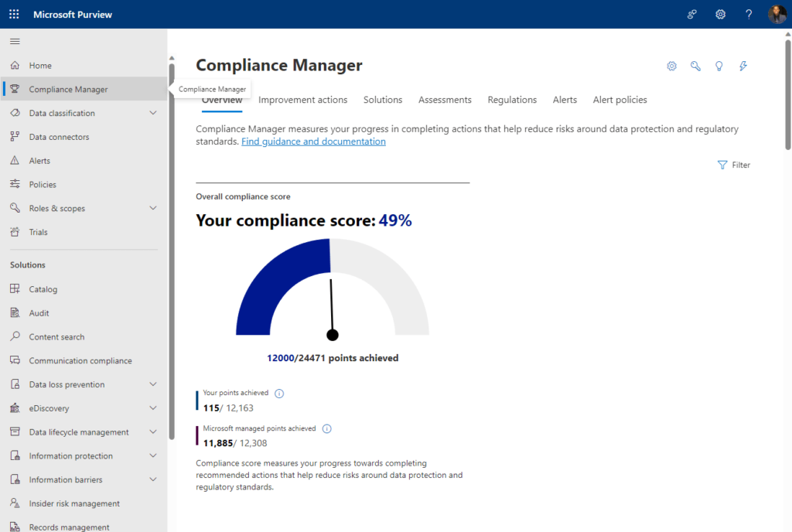Click the sidebar vertical scrollbar
Screen dimensions: 792x532
click(x=172, y=250)
